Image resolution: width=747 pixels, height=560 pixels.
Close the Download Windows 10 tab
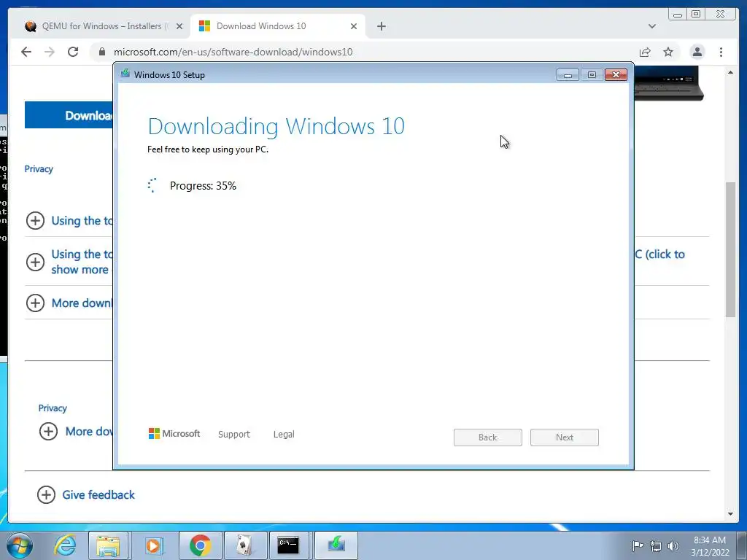click(x=354, y=26)
